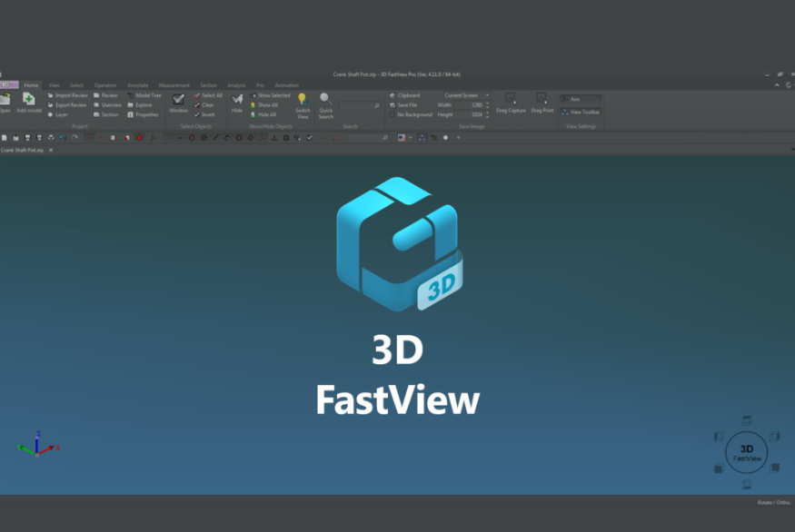Screen dimensions: 795x532
Task: Click Save File in Save Image group
Action: pos(403,105)
